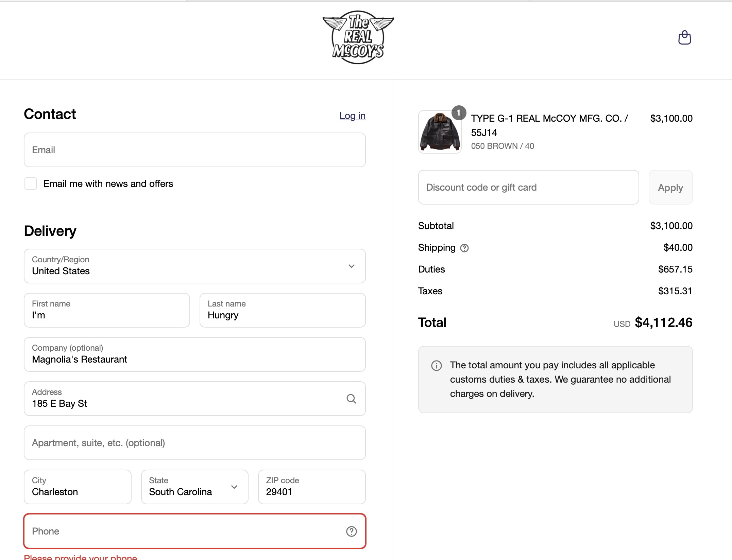Expand the Country/Region dropdown

click(x=195, y=266)
